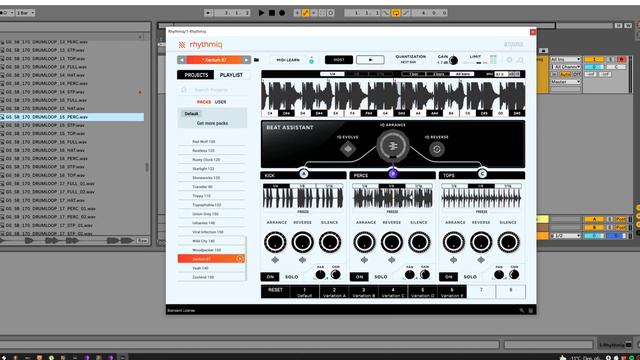Click the Rhythmiq internal play button

click(x=370, y=60)
